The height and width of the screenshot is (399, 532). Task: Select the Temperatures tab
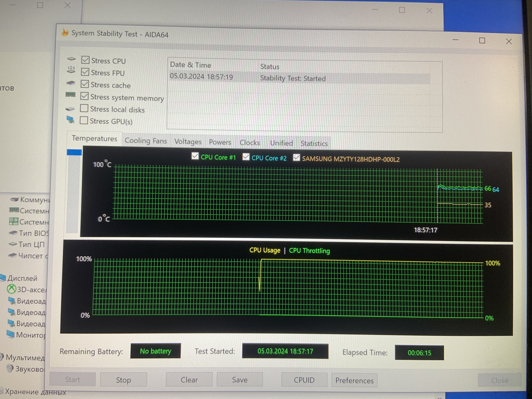point(94,139)
